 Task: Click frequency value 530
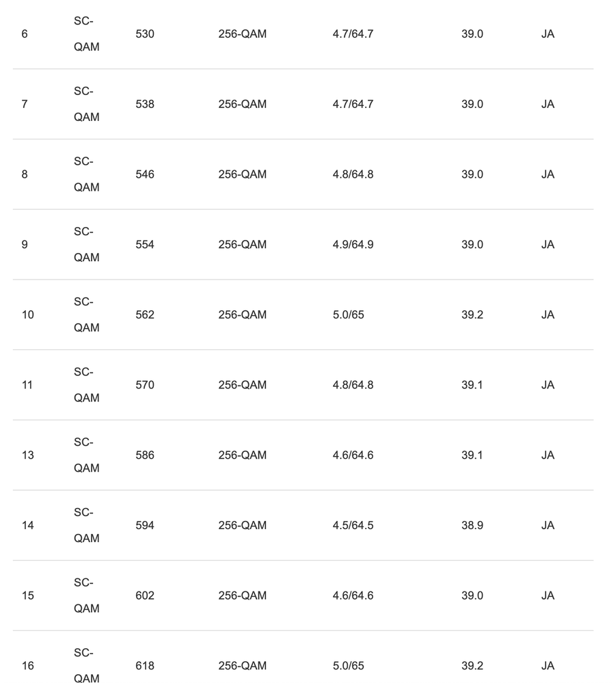[x=145, y=34]
